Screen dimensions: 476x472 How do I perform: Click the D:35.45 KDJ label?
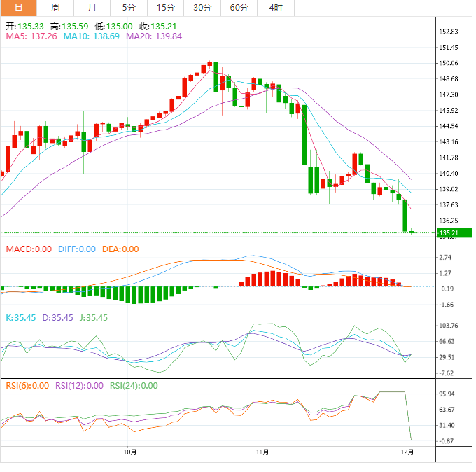[x=57, y=318]
